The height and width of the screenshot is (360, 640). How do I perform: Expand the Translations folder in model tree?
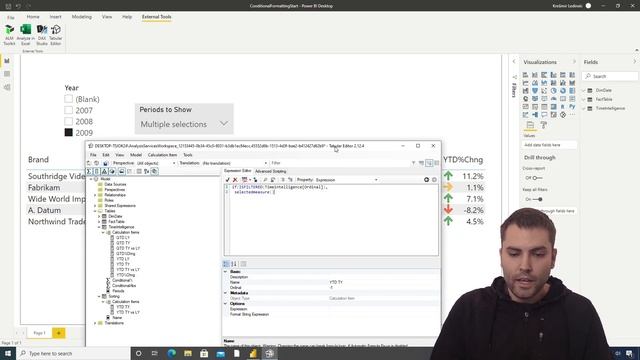95,323
